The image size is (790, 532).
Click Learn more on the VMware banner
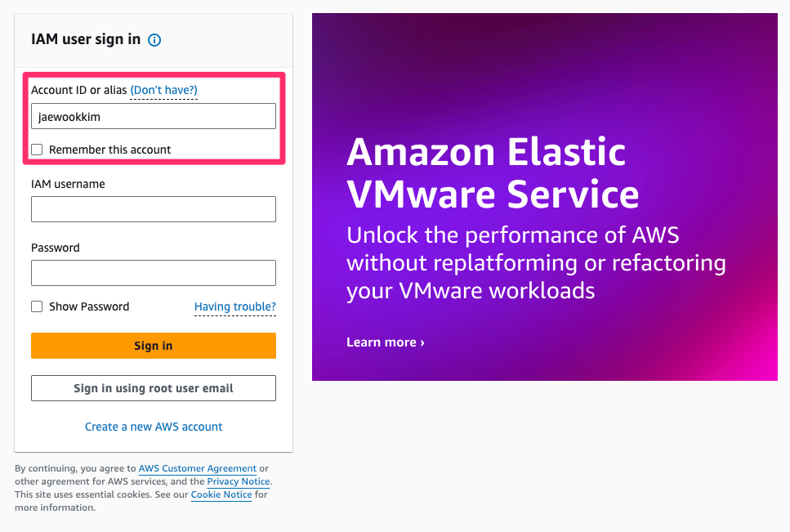tap(386, 342)
